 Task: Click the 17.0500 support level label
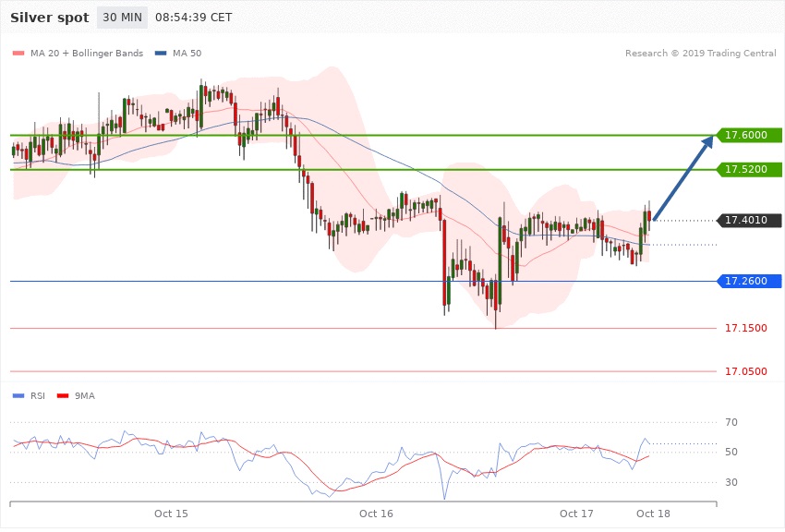click(745, 371)
